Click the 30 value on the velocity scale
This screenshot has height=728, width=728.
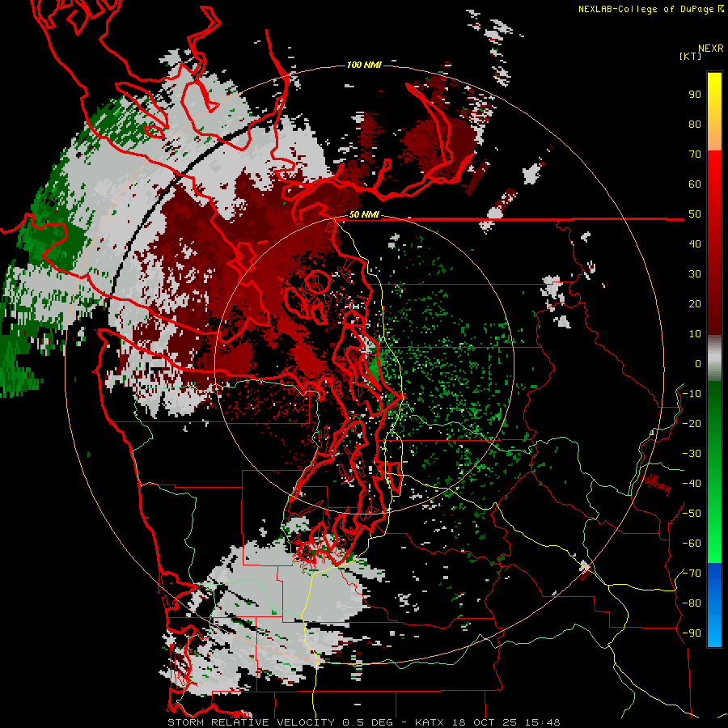[695, 274]
